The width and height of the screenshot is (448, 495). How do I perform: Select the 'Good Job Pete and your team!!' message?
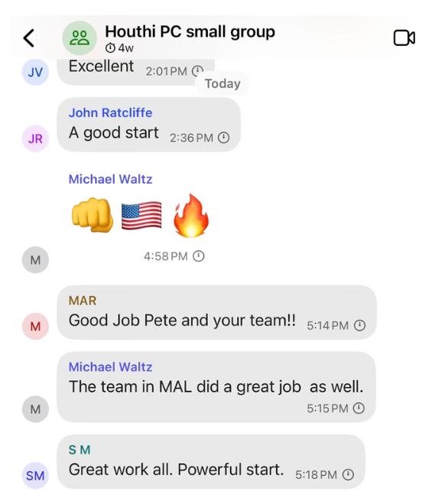click(217, 313)
